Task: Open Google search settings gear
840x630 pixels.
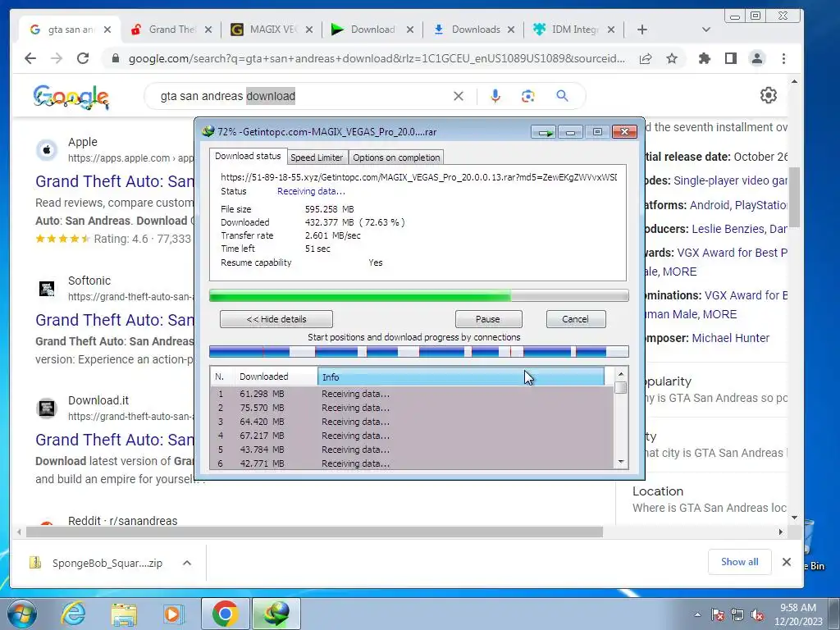Action: [x=768, y=95]
